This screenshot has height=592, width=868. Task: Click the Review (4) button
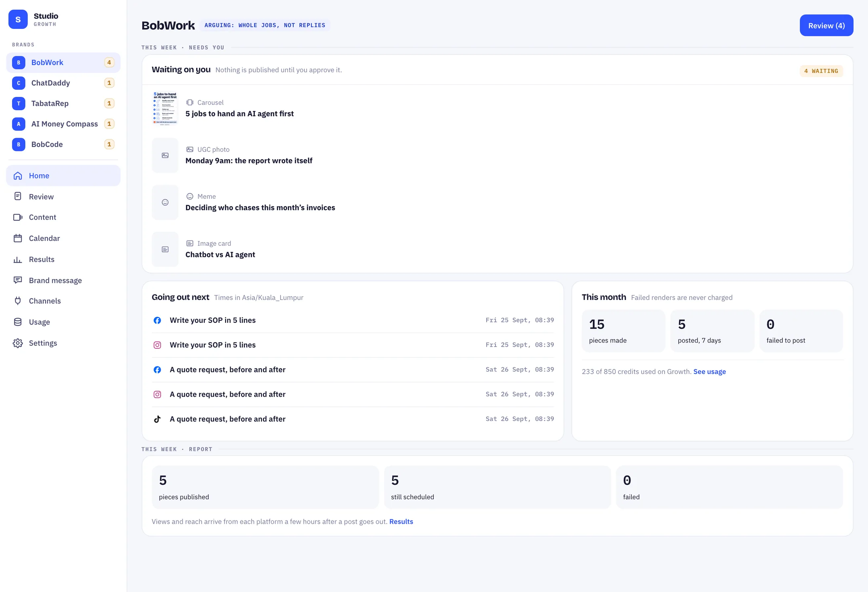(x=826, y=25)
